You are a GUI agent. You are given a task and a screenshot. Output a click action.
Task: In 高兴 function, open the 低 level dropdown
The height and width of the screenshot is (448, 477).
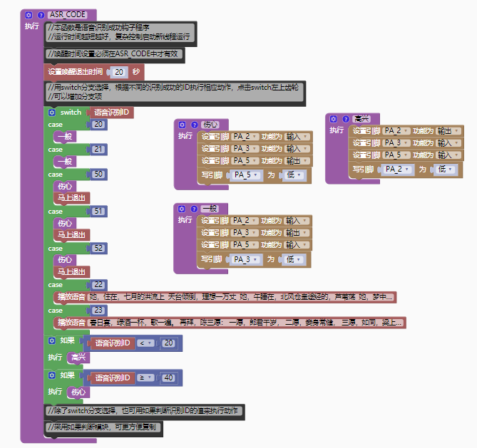pyautogui.click(x=445, y=170)
